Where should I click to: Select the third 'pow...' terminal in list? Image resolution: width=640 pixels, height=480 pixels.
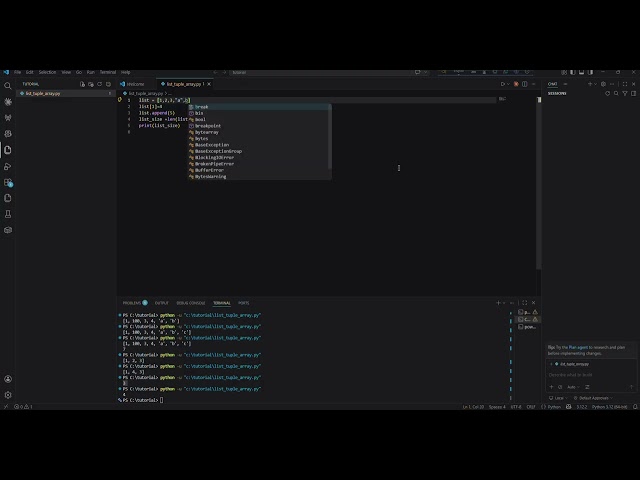point(527,327)
